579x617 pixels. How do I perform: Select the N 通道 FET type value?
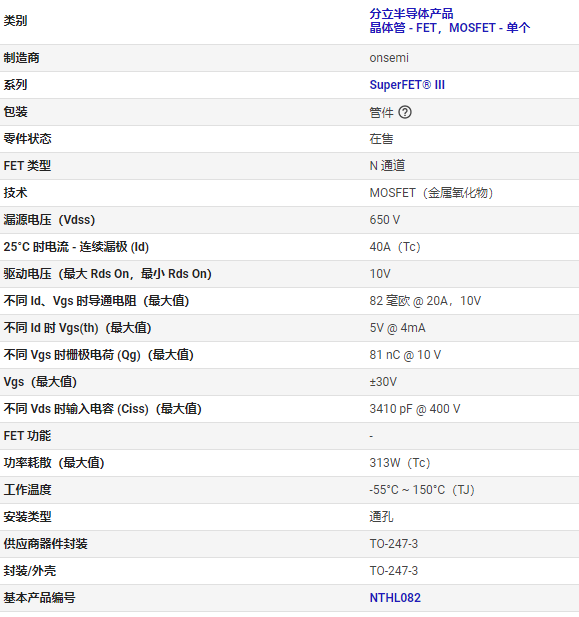[x=387, y=166]
